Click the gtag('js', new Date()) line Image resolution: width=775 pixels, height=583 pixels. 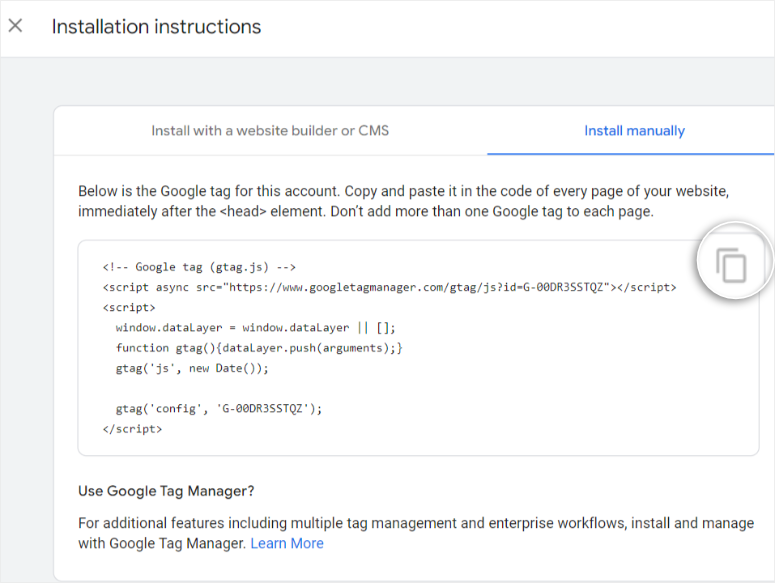click(x=192, y=368)
